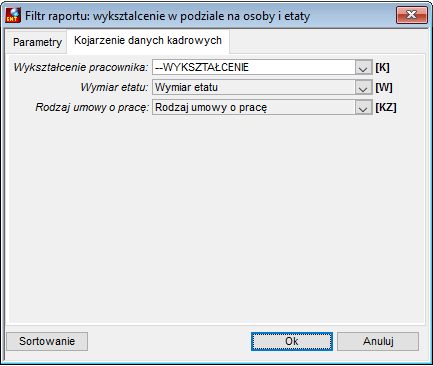Click the application icon in title bar

click(13, 15)
